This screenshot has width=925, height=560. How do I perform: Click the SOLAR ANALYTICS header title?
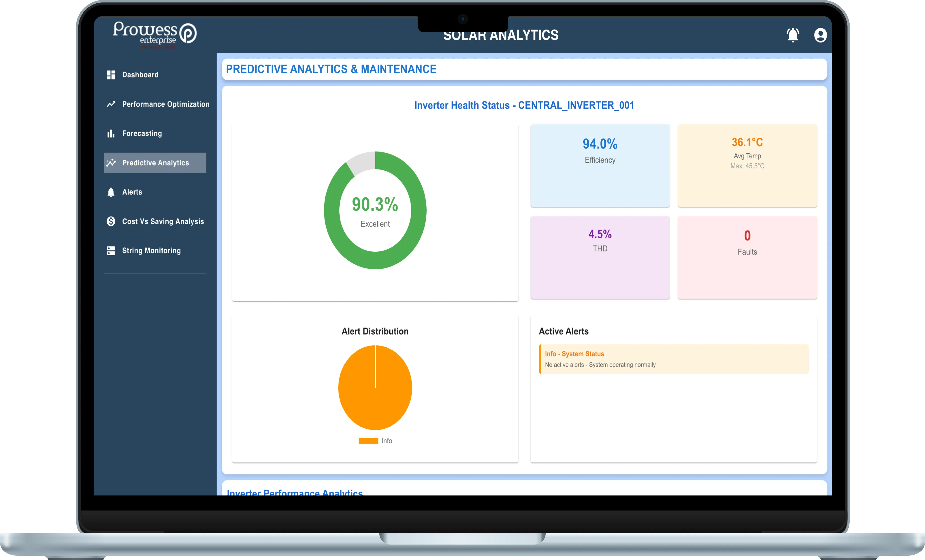500,36
